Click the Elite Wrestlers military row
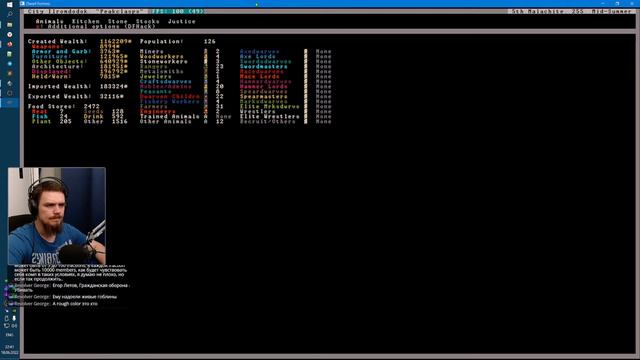The width and height of the screenshot is (640, 360). [x=286, y=116]
